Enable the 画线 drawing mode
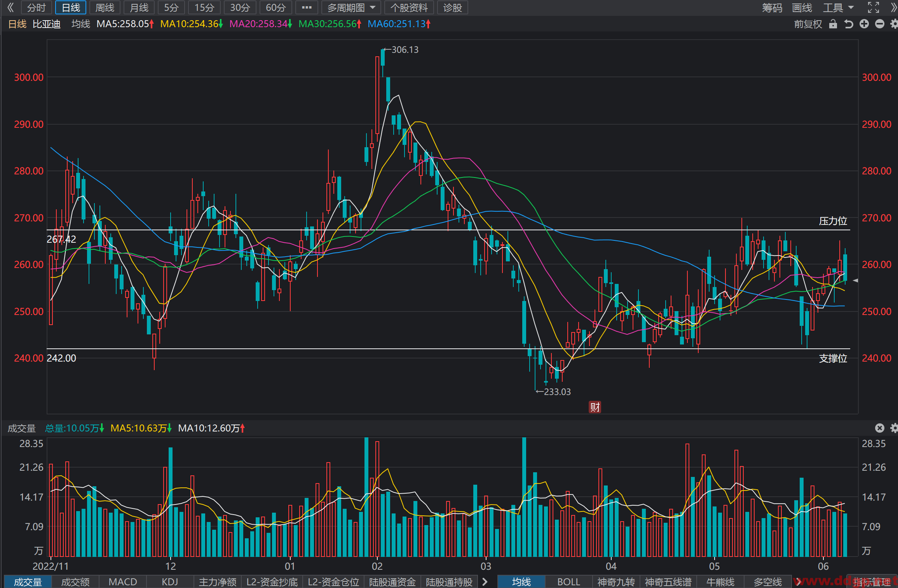Image resolution: width=898 pixels, height=588 pixels. tap(802, 7)
